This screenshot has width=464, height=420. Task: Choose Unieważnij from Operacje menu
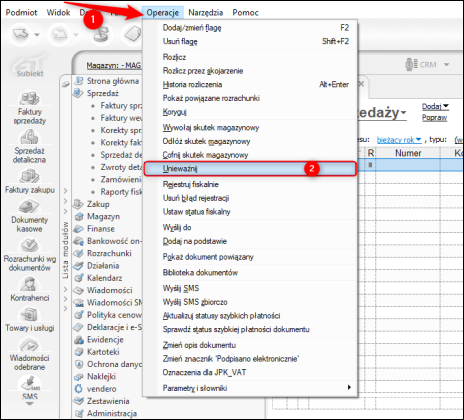tap(250, 169)
